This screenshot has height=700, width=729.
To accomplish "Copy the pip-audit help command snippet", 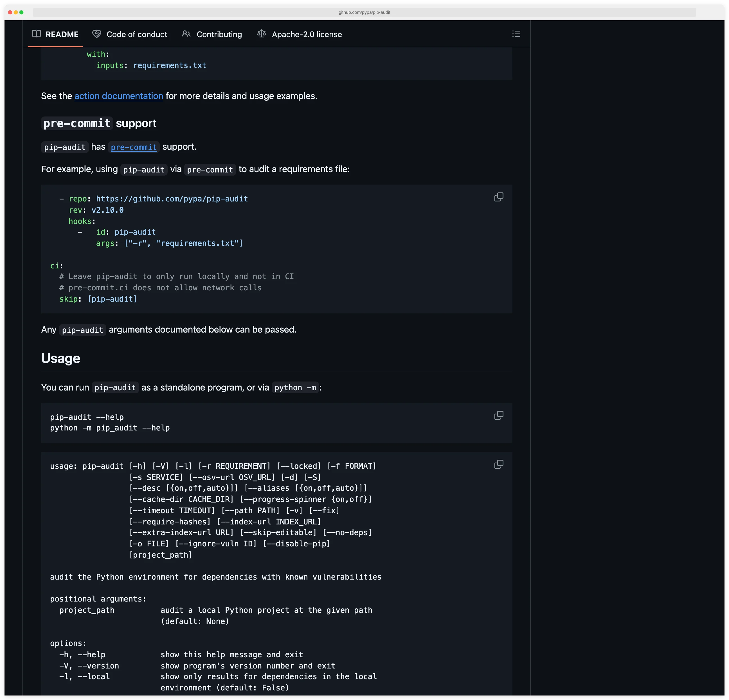I will coord(499,415).
